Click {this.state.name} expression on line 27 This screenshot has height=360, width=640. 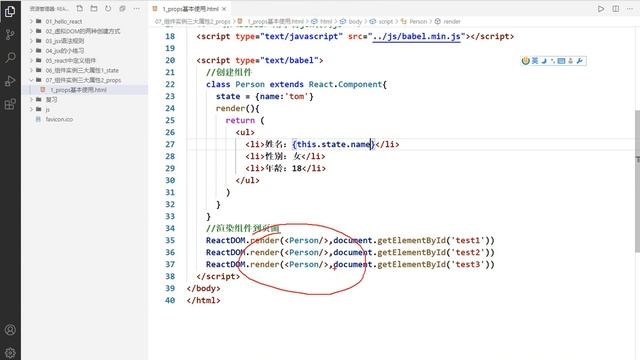[333, 144]
